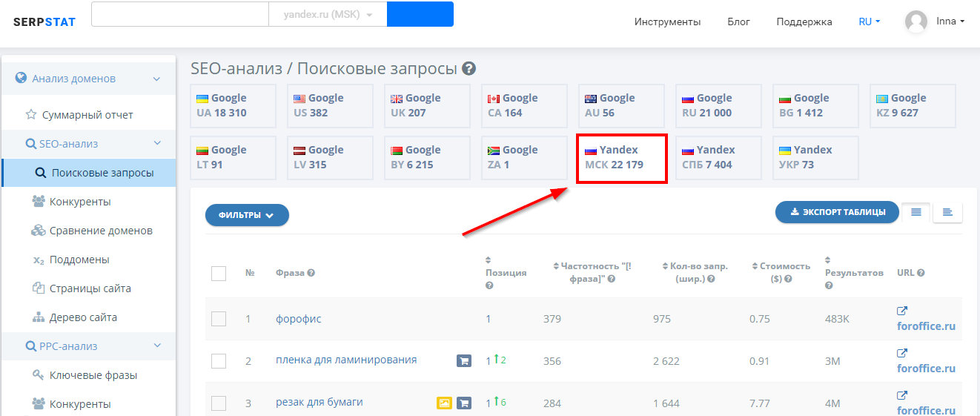This screenshot has width=980, height=416.
Task: Select Yandex МСК 22 179 database
Action: click(x=621, y=158)
